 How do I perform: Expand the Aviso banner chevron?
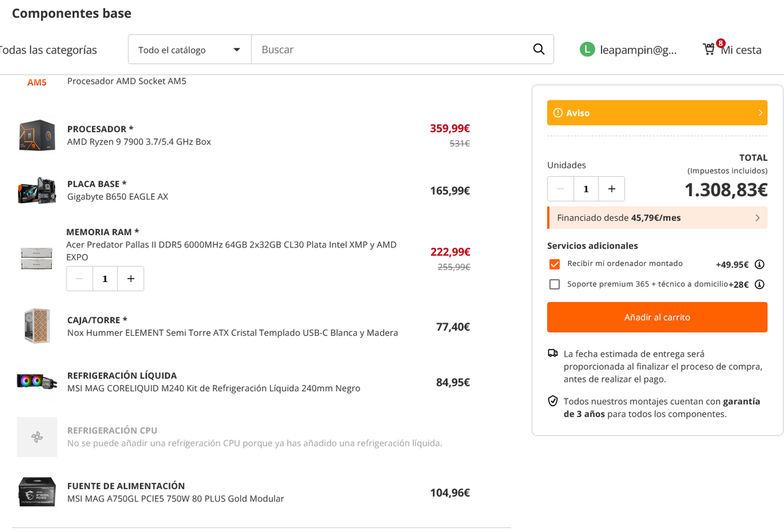click(x=760, y=113)
